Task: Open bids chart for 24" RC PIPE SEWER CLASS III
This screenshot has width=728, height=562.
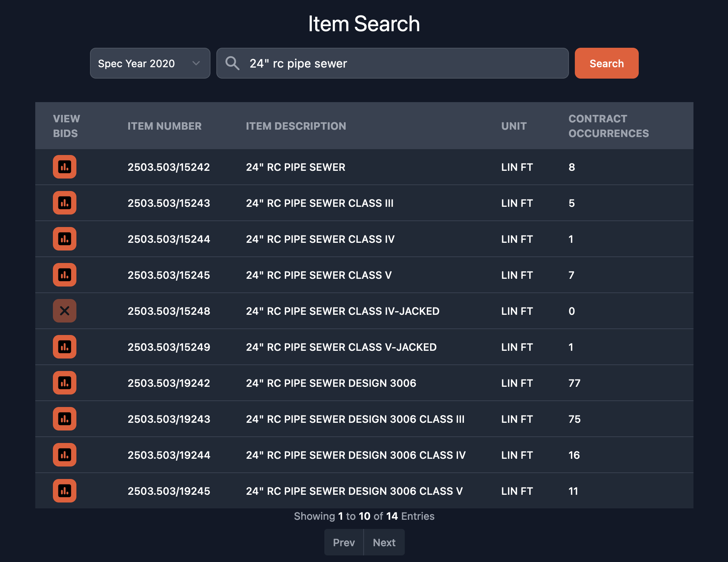Action: pyautogui.click(x=65, y=203)
